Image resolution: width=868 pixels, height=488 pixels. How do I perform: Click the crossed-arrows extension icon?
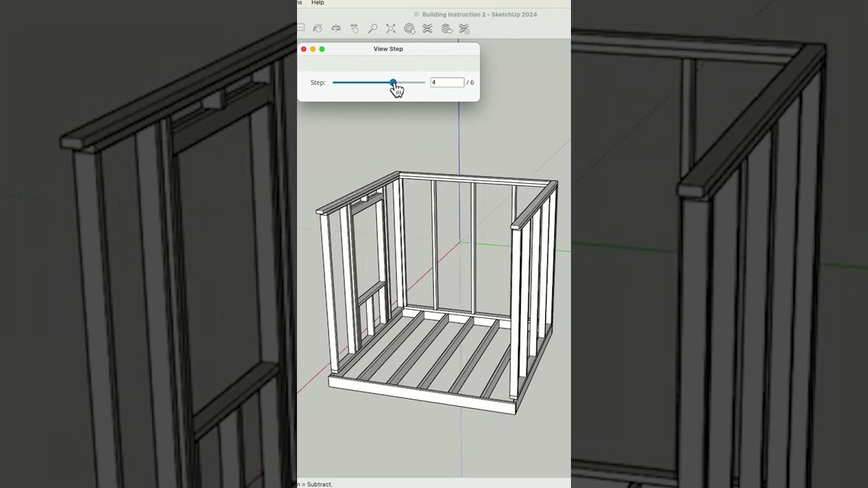[427, 28]
